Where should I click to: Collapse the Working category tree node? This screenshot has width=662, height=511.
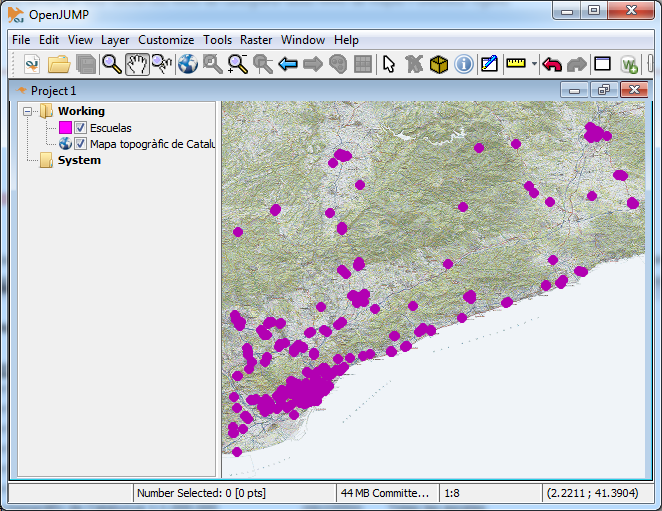(27, 111)
